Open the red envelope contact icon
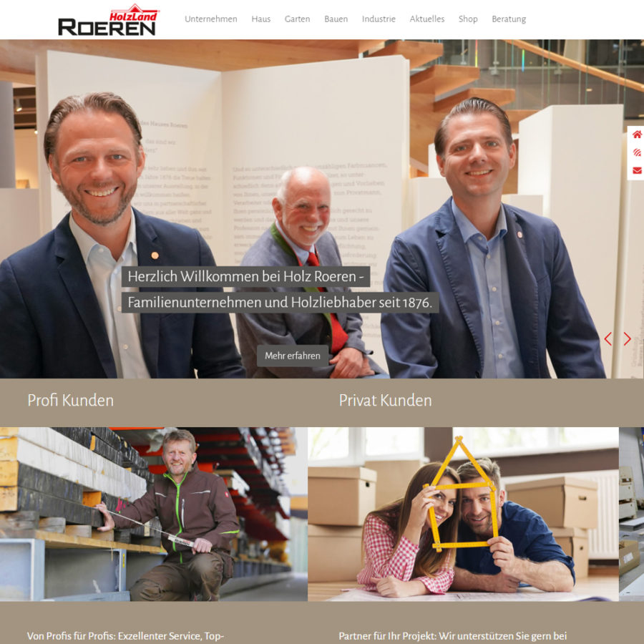This screenshot has height=644, width=644. 637,170
